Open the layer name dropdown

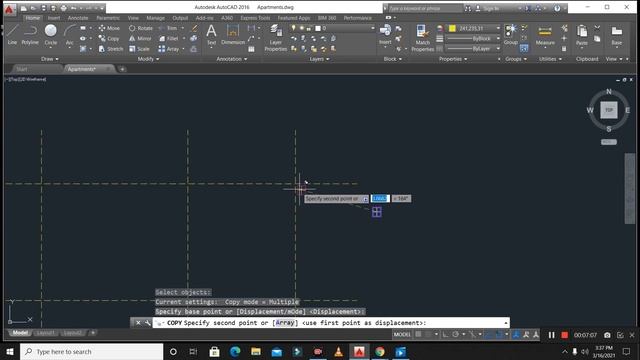click(x=372, y=28)
